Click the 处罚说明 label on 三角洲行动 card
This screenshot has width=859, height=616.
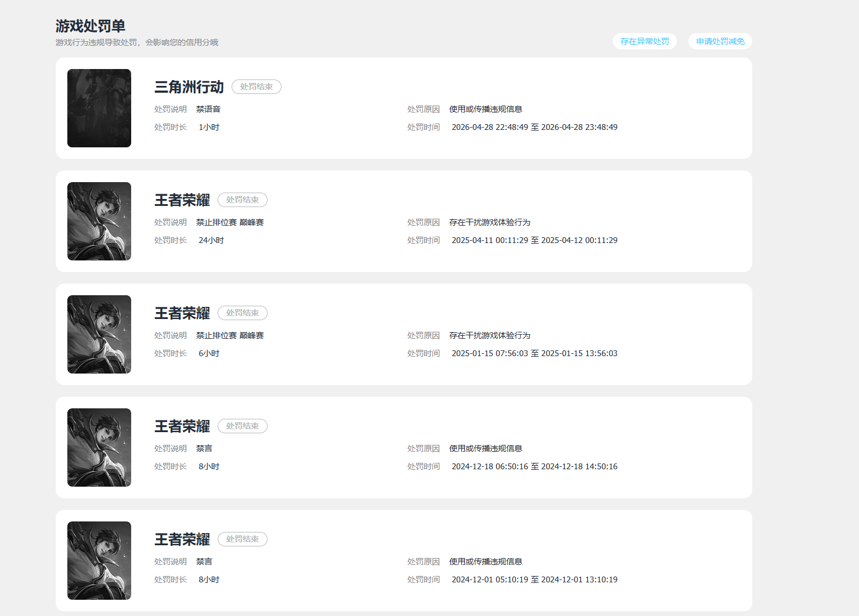pos(171,109)
